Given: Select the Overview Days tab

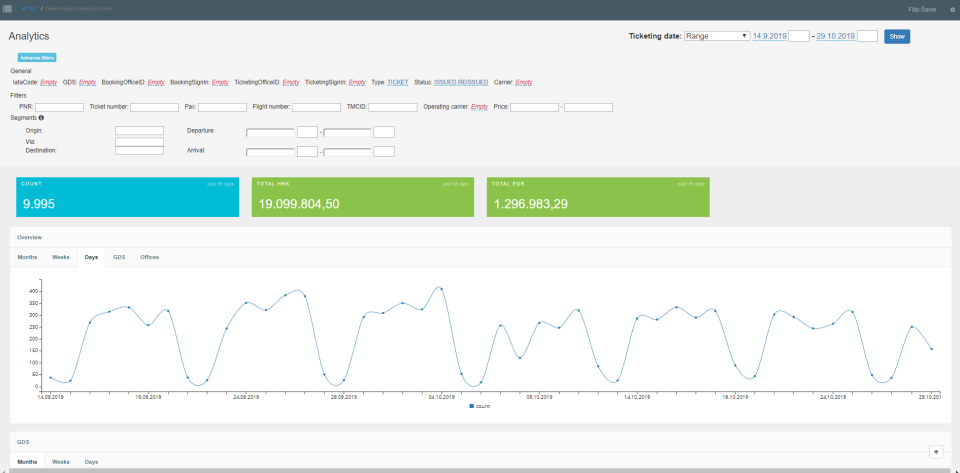Looking at the screenshot, I should 91,258.
